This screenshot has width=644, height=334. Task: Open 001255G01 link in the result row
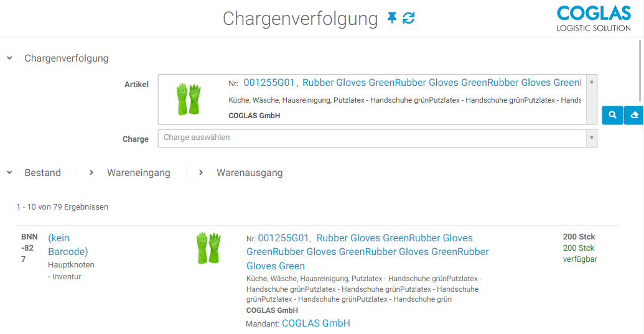click(283, 238)
